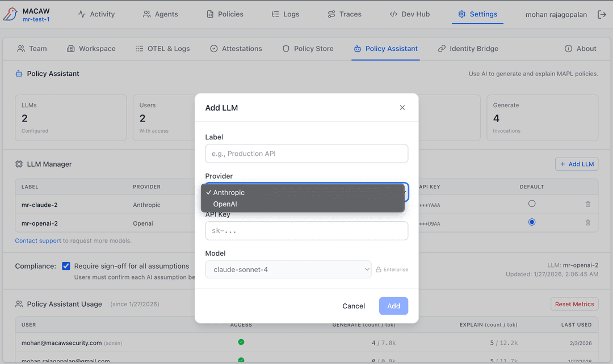Set mr-claude-2 as the default LLM
The height and width of the screenshot is (364, 613).
click(x=532, y=204)
